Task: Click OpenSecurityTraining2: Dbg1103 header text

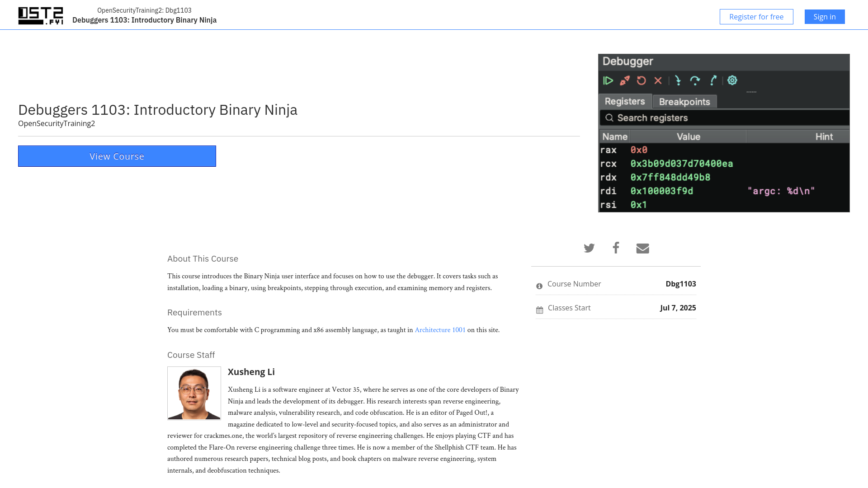Action: point(144,10)
